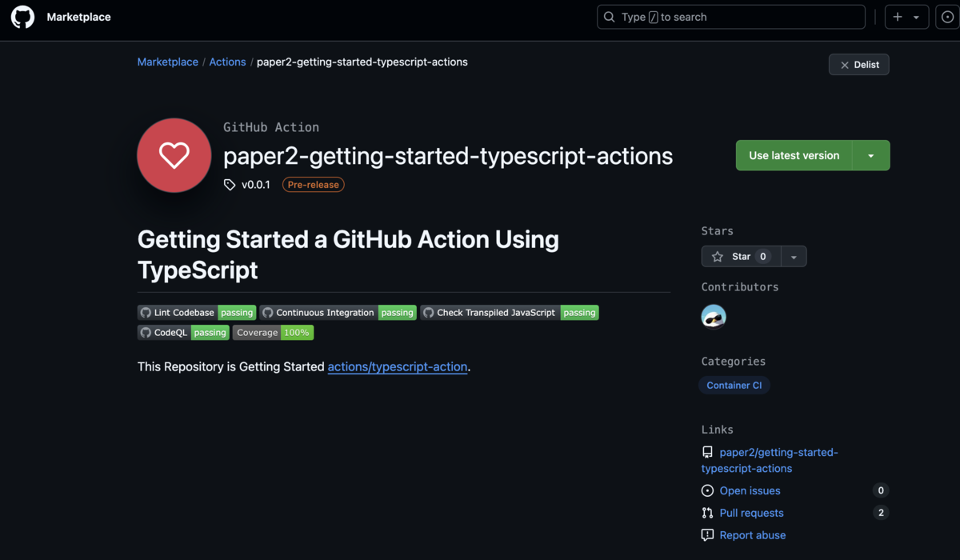This screenshot has height=560, width=960.
Task: Click the Open issues circle icon
Action: (x=707, y=491)
